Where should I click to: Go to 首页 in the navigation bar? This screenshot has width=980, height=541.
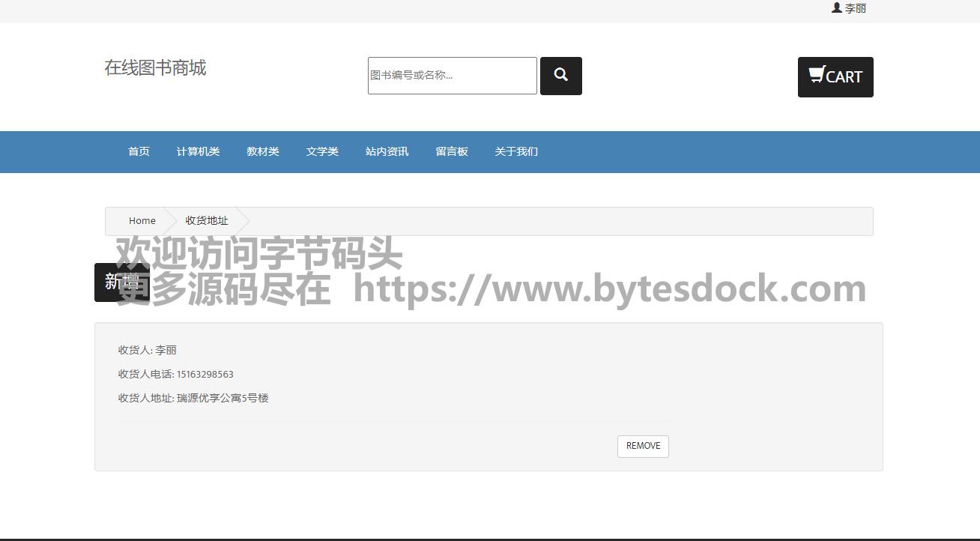click(x=139, y=151)
